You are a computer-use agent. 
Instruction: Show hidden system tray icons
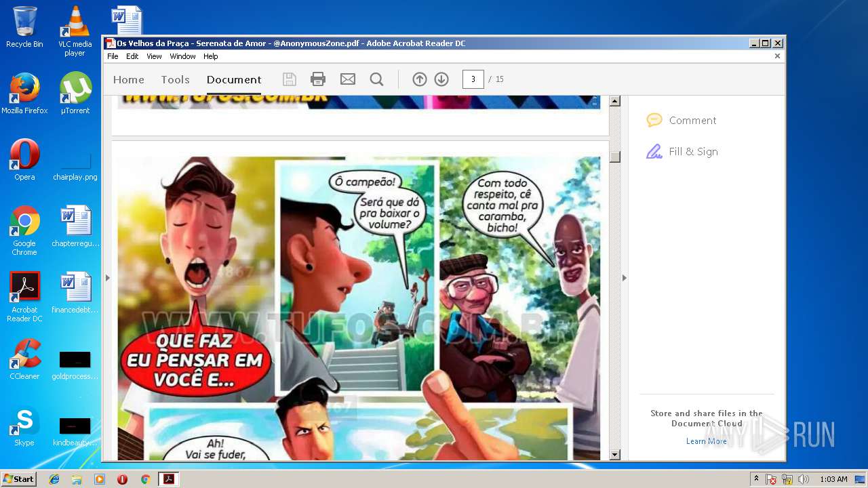coord(756,479)
